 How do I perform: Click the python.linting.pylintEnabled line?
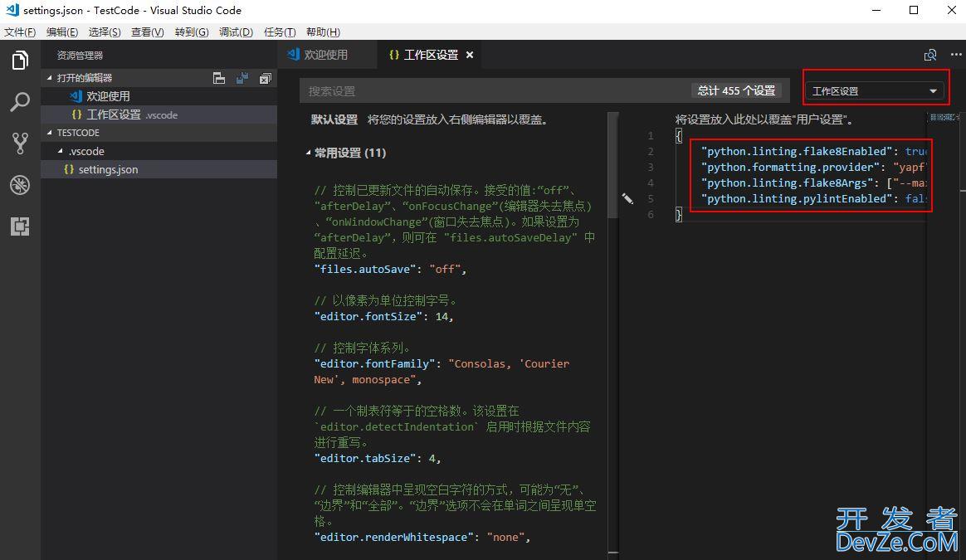click(813, 199)
